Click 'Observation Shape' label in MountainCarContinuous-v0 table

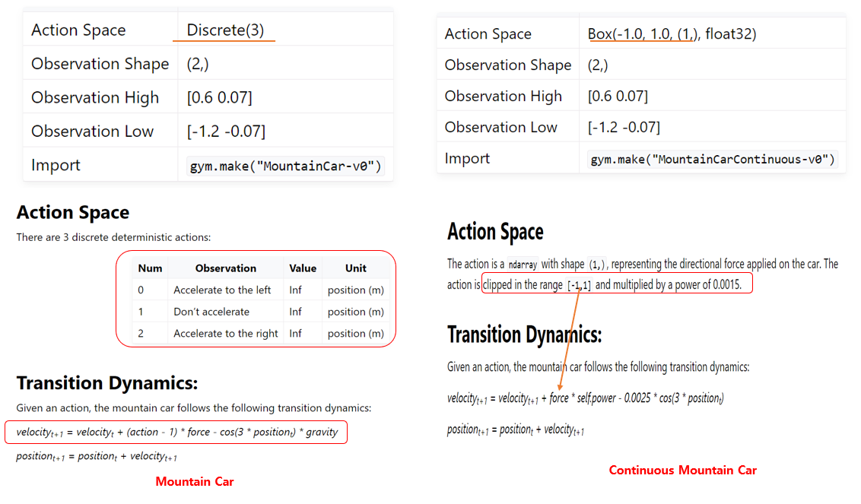(x=508, y=65)
